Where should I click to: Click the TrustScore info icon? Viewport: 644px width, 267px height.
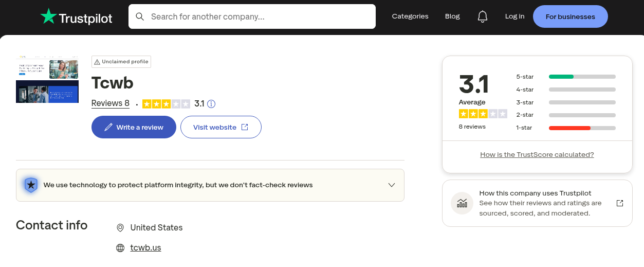pos(211,104)
